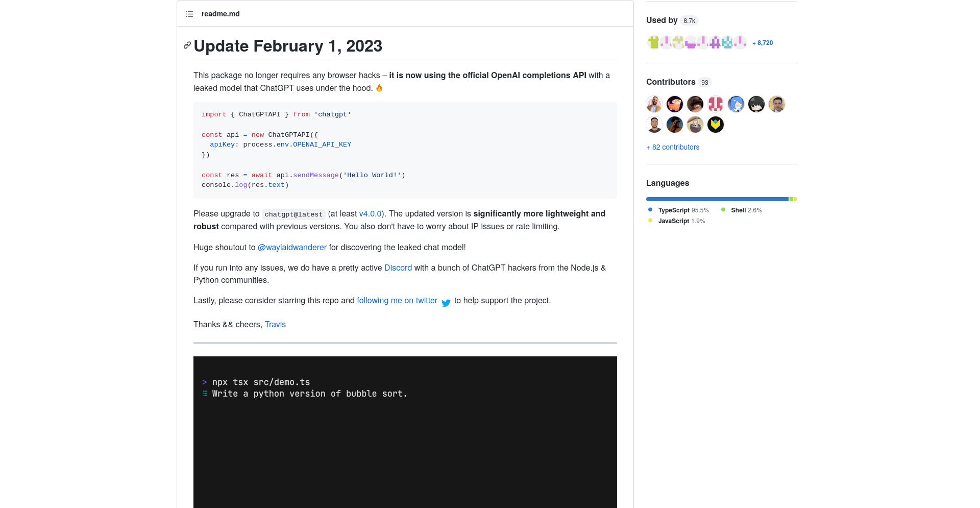This screenshot has width=980, height=508.
Task: View the '+ 82 contributors' link
Action: point(673,147)
